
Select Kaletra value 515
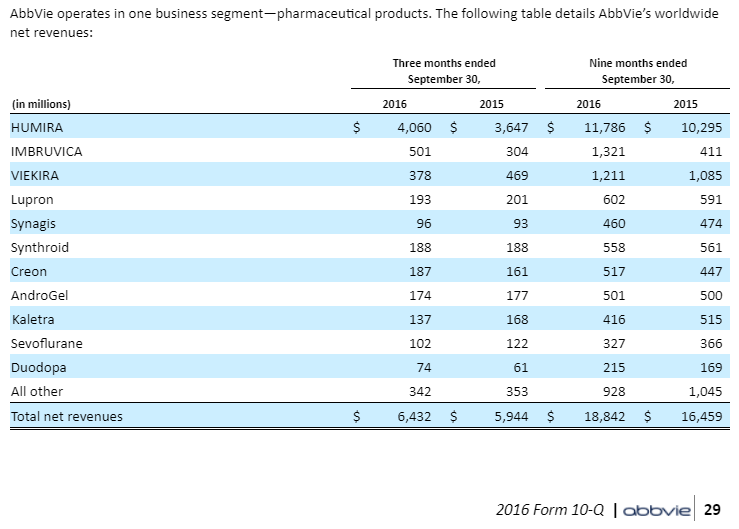711,320
